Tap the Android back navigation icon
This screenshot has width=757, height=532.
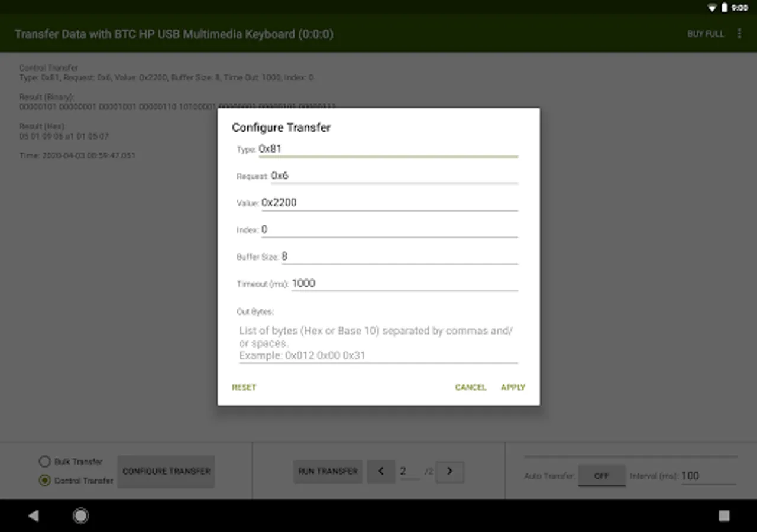click(x=34, y=516)
